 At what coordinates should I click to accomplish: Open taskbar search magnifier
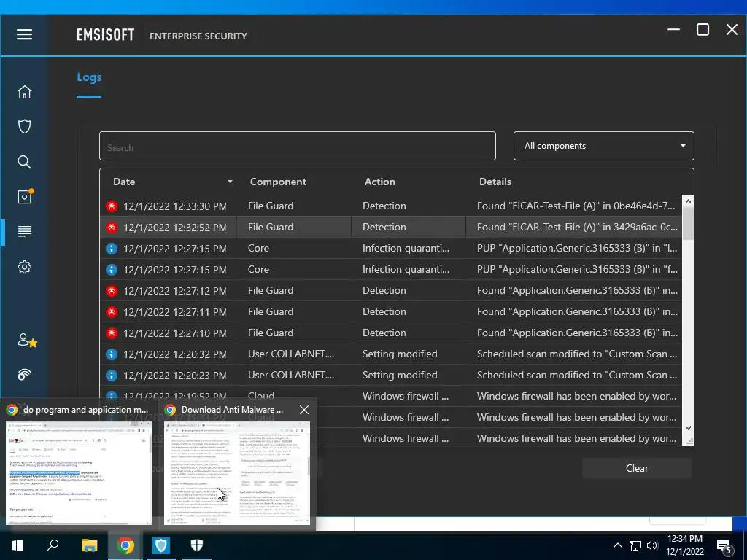tap(53, 545)
